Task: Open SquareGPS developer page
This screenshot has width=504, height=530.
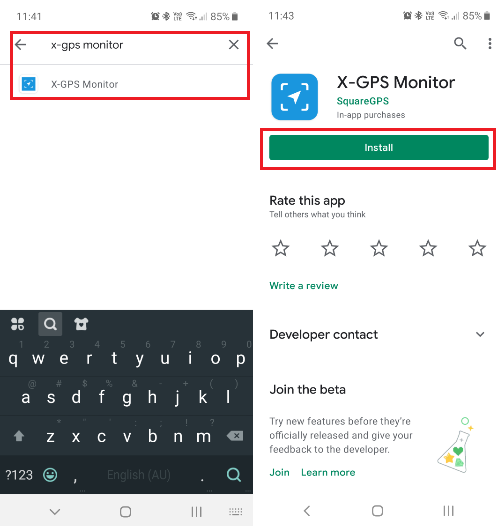Action: click(x=362, y=101)
